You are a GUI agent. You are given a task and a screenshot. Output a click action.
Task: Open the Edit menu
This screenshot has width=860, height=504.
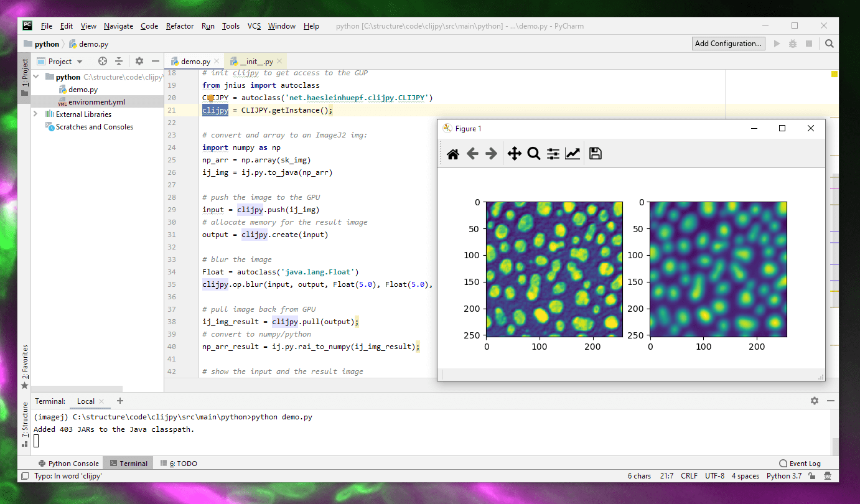(67, 26)
